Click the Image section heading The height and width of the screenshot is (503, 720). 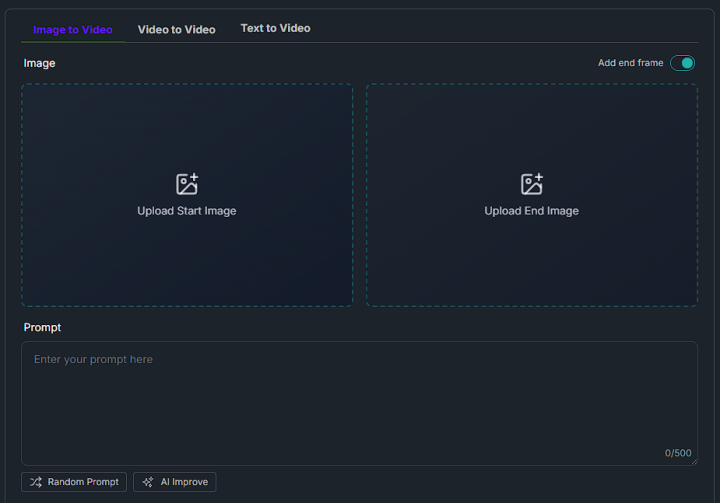40,63
